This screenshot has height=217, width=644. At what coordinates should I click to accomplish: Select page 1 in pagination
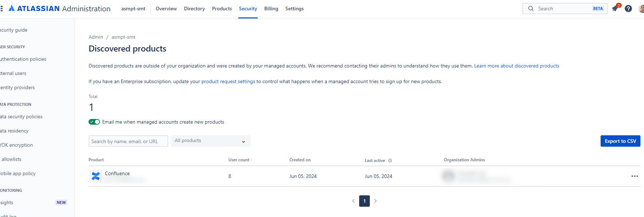point(364,201)
